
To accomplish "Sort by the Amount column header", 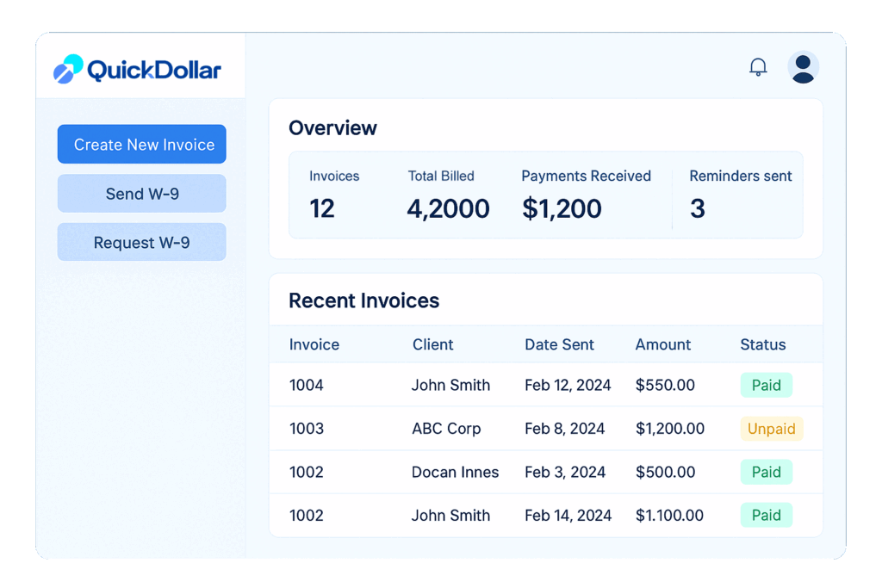I will pos(663,344).
